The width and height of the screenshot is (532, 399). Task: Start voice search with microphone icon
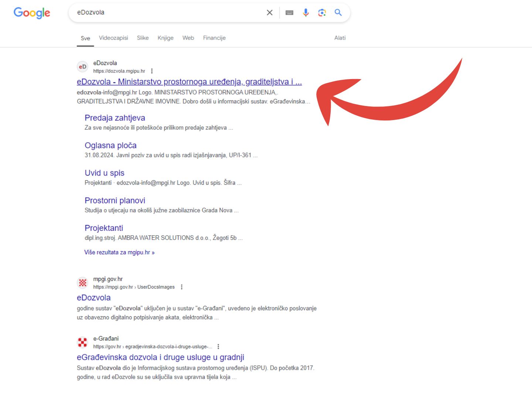coord(306,13)
